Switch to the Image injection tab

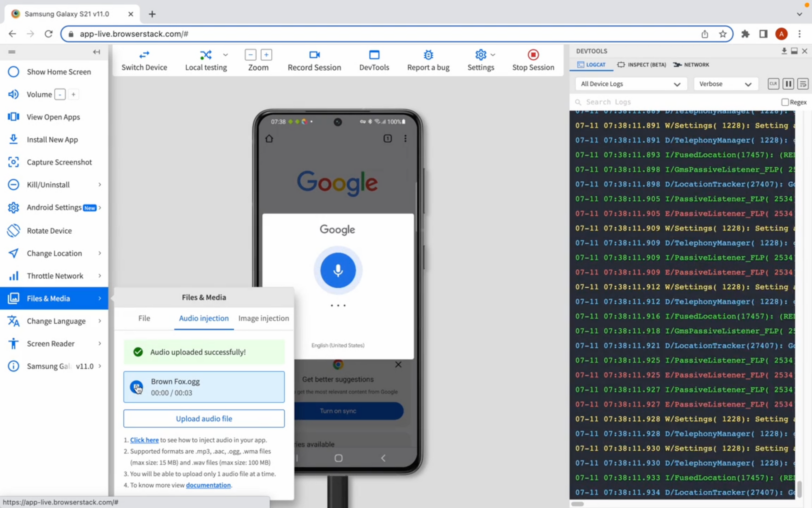[x=263, y=318]
